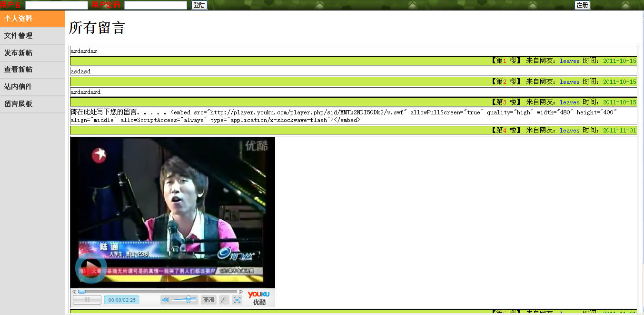Image resolution: width=644 pixels, height=315 pixels.
Task: Click the date 2011-11-01 on post 4
Action: 619,131
